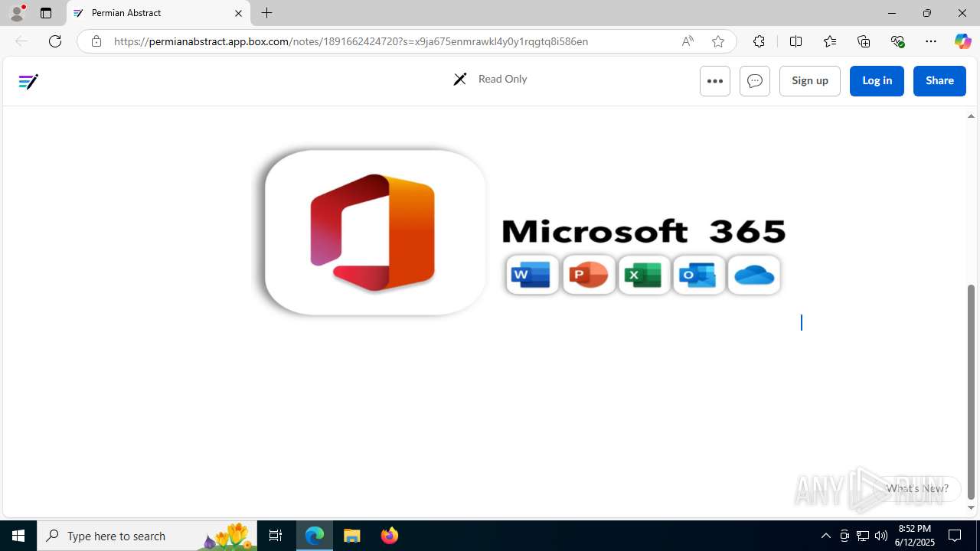Click the Box Notes logo icon
The width and height of the screenshot is (980, 551).
[28, 81]
